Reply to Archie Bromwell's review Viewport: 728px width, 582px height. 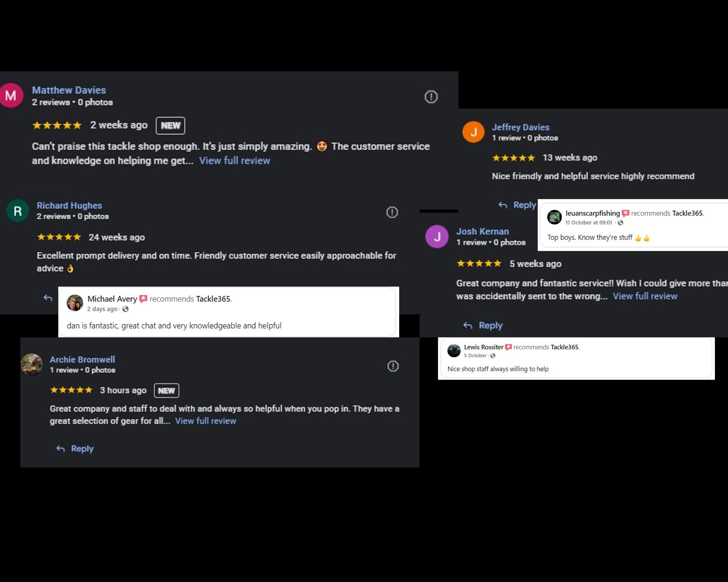pyautogui.click(x=75, y=449)
